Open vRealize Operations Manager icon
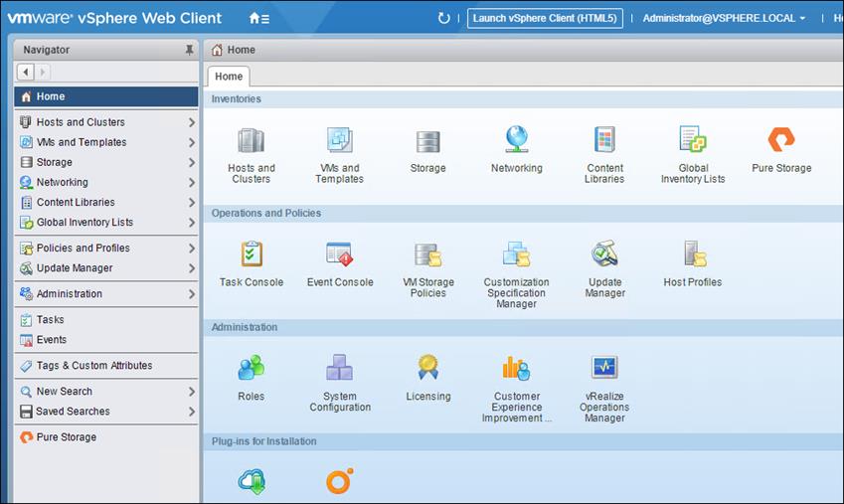 click(604, 367)
